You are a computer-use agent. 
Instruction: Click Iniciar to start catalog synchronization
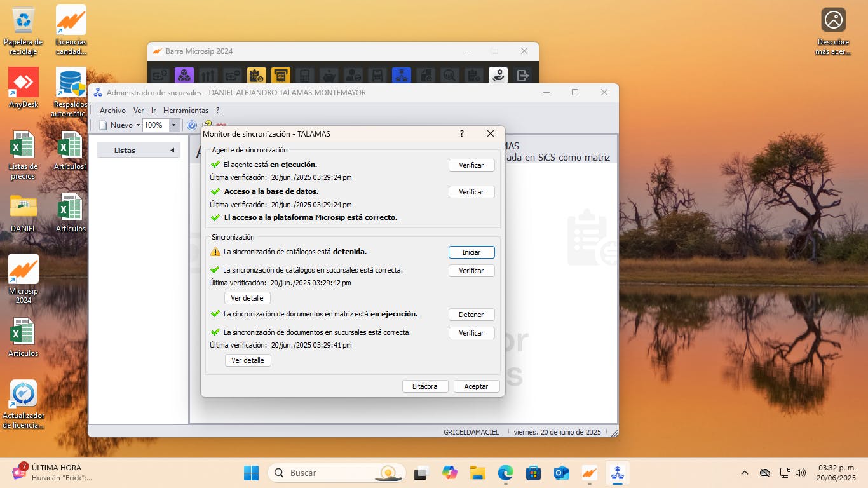(x=471, y=252)
